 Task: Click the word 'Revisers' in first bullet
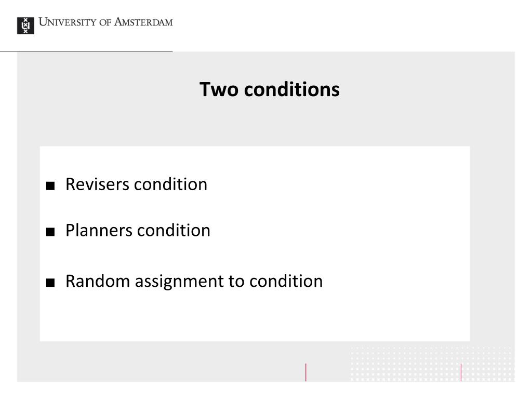(x=97, y=184)
